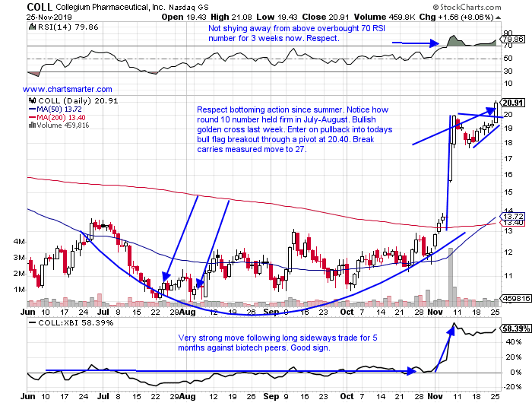Click the 40% label on the relative strength axis
The height and width of the screenshot is (403, 532).
click(x=513, y=342)
